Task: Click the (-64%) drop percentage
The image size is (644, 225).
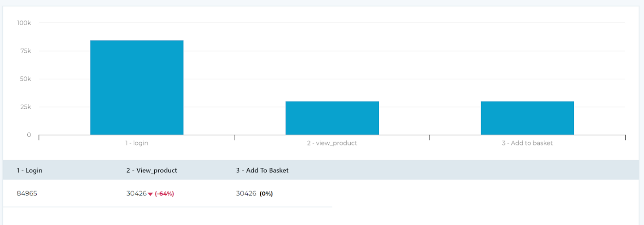Action: tap(164, 194)
